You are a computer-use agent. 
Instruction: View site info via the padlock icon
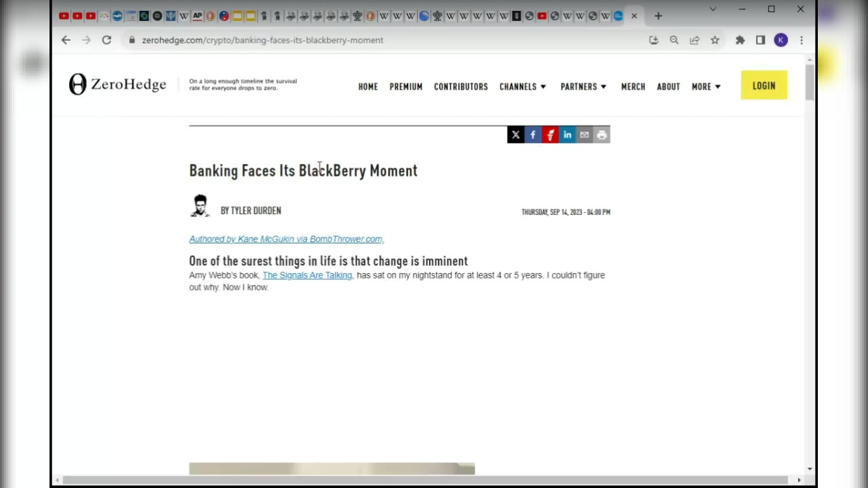point(132,40)
